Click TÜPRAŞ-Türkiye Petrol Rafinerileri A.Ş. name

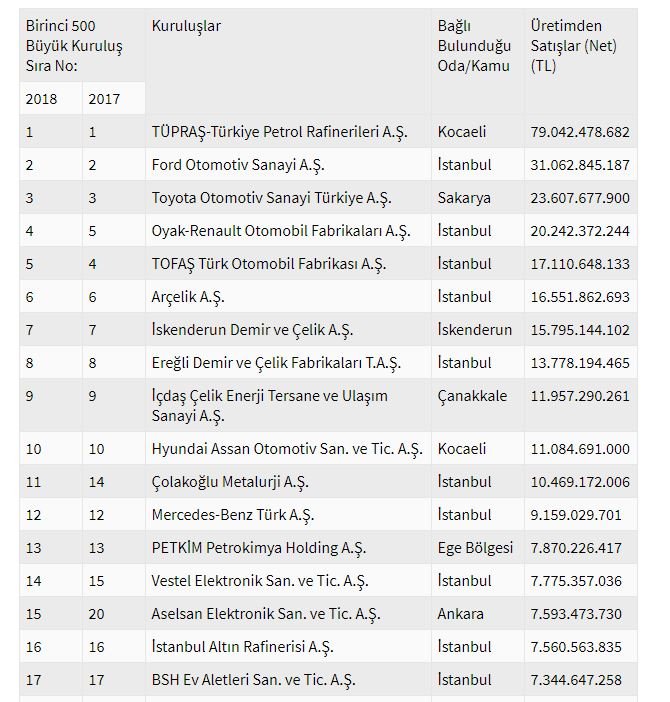tap(279, 132)
